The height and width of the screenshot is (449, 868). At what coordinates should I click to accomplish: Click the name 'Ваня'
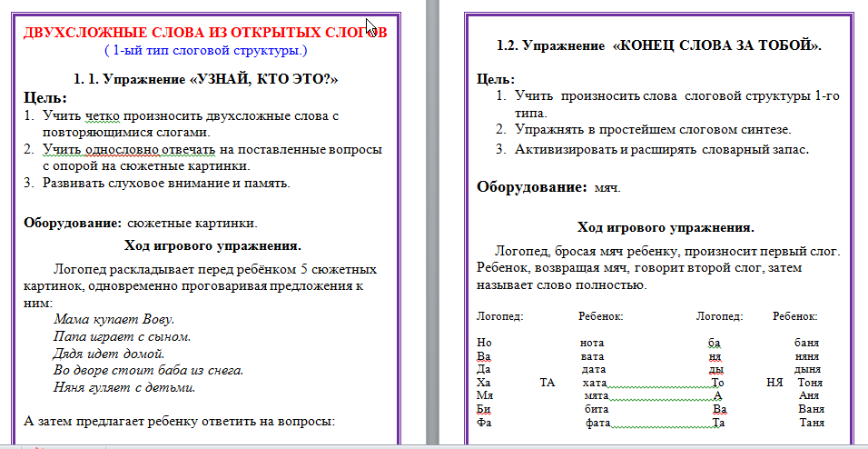click(x=812, y=409)
